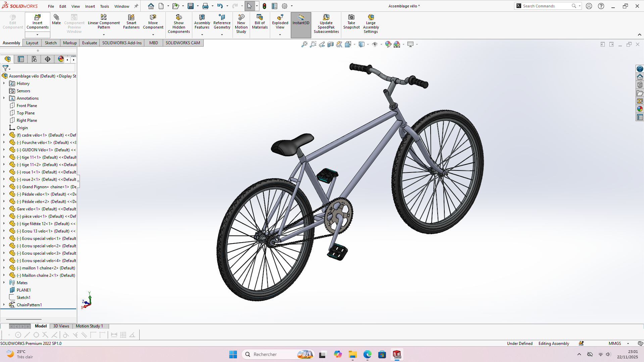Open SOLIDWORKS Help question mark
Viewport: 644px width, 362px height.
tap(601, 6)
